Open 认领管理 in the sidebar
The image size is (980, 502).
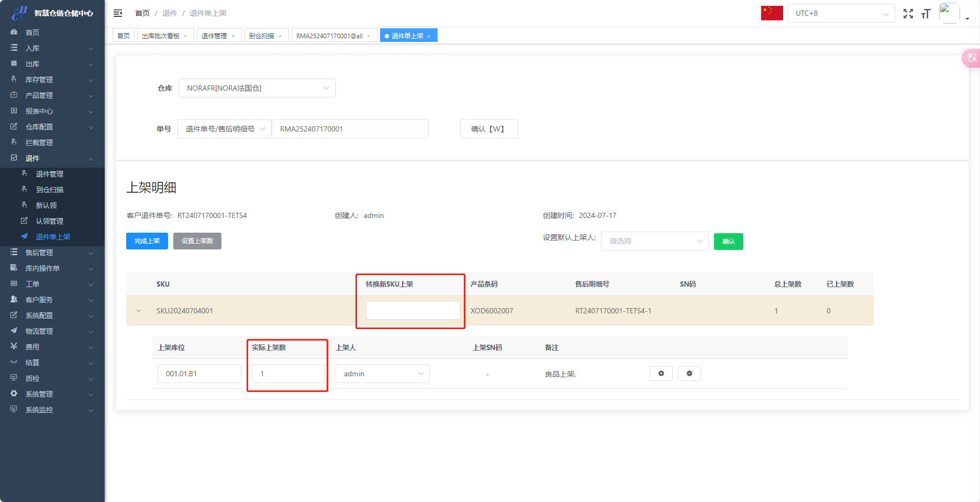(x=49, y=221)
